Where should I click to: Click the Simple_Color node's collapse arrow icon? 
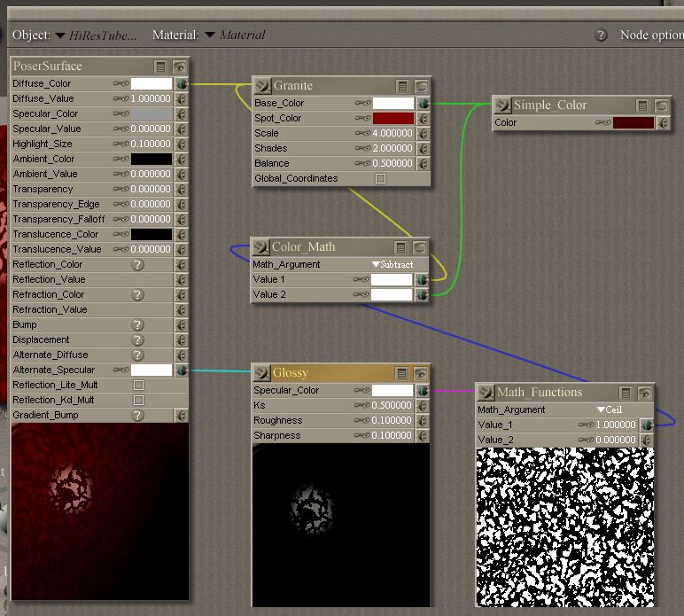pyautogui.click(x=502, y=105)
